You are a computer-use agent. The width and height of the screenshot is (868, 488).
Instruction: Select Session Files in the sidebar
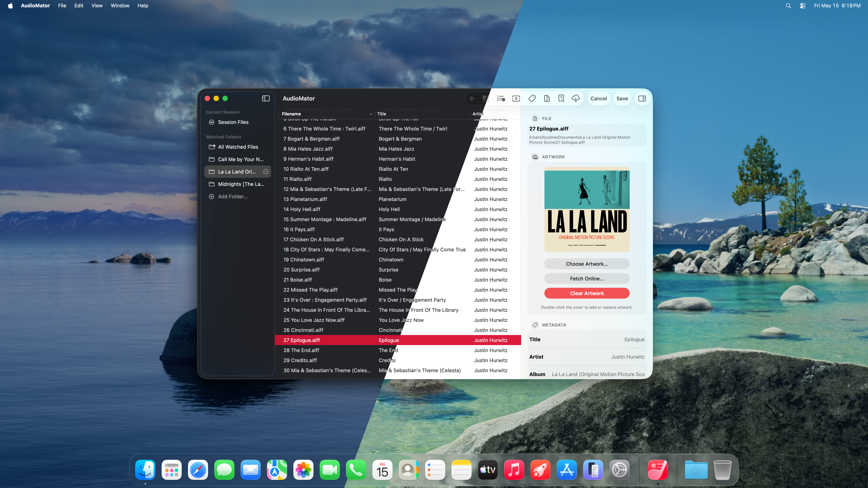[237, 122]
